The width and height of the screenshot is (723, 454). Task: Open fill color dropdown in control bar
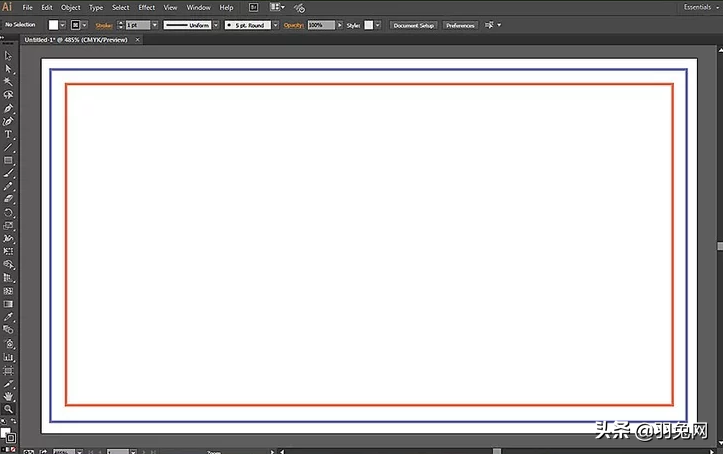pos(63,25)
